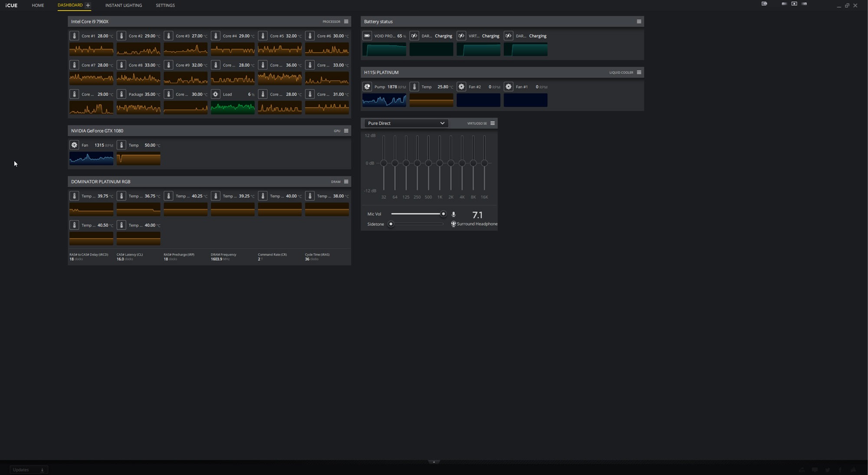This screenshot has width=868, height=475.
Task: Click the Fan #2 icon
Action: (x=461, y=86)
